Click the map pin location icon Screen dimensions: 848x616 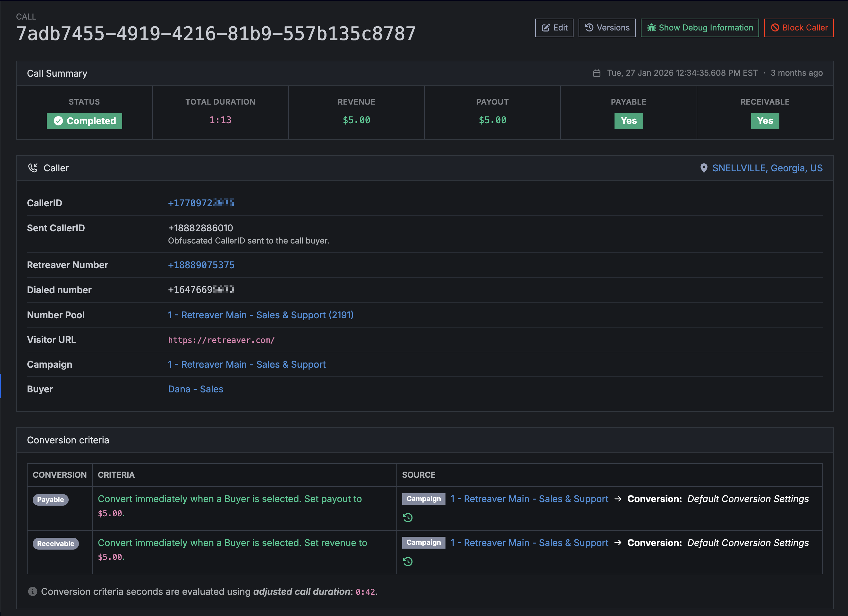tap(704, 168)
